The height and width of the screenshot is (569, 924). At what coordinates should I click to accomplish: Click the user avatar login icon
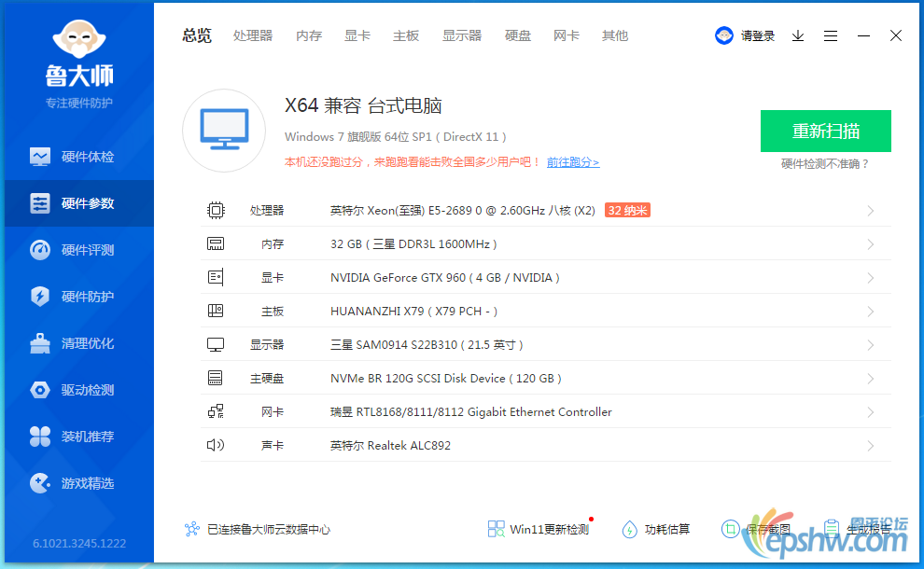coord(723,36)
